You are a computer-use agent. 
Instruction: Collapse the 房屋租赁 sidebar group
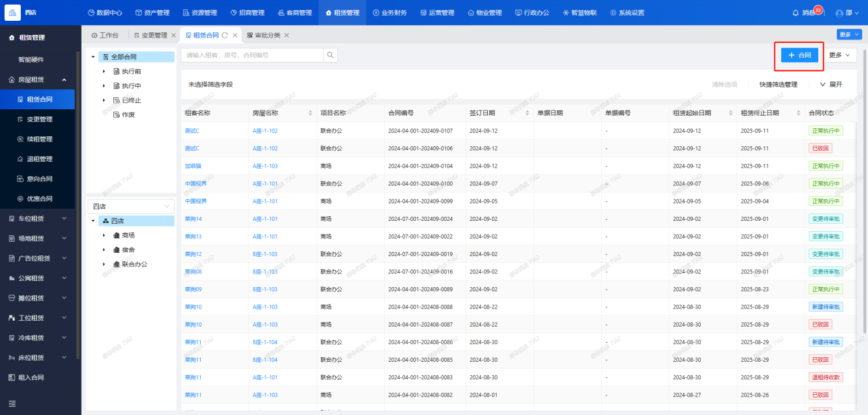pyautogui.click(x=64, y=80)
